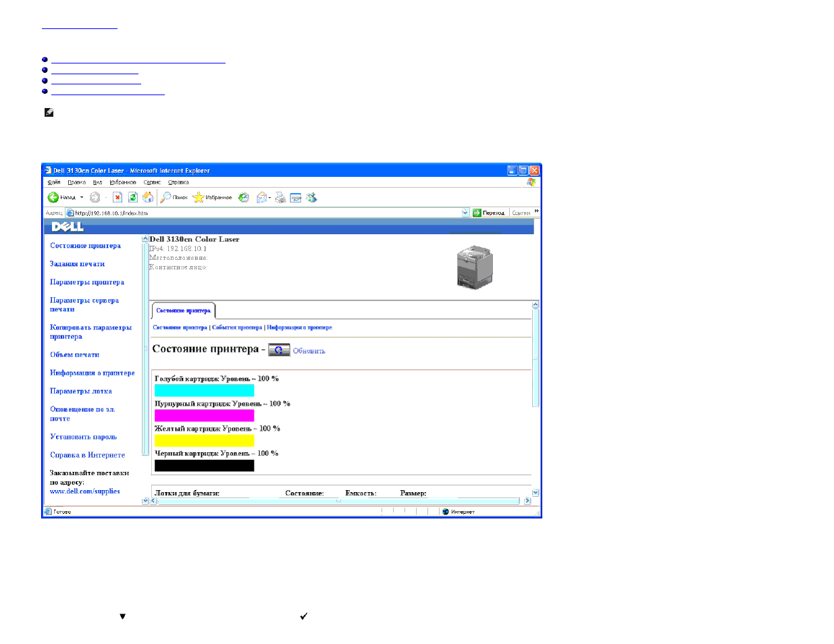834x644 pixels.
Task: Open the Mail icon in toolbar
Action: [x=262, y=197]
